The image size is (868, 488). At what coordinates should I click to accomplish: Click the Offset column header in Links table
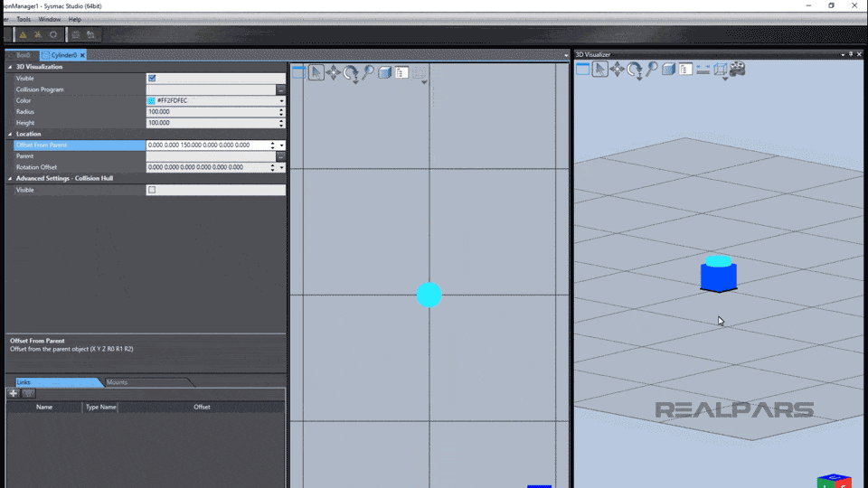tap(202, 407)
